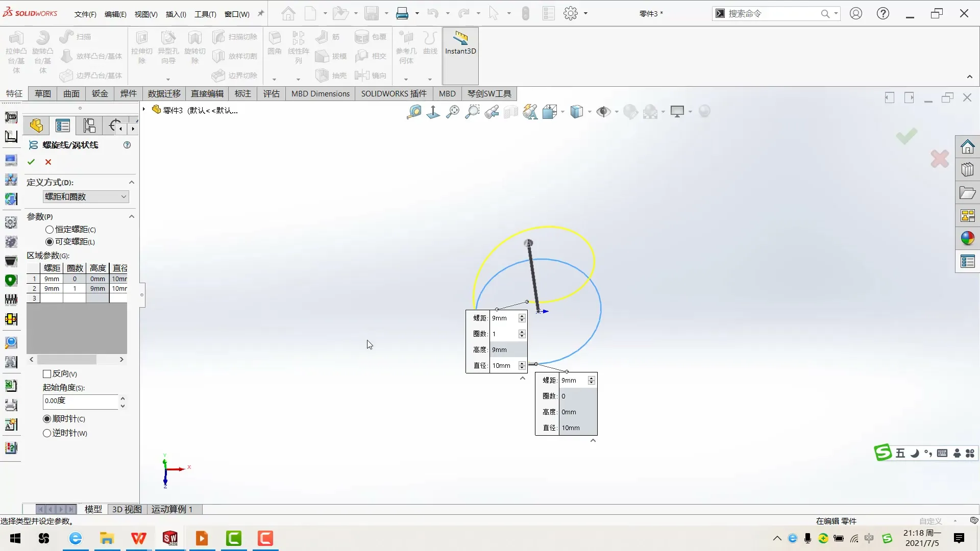Open the 工具(T) menu
This screenshot has width=980, height=551.
(x=205, y=14)
